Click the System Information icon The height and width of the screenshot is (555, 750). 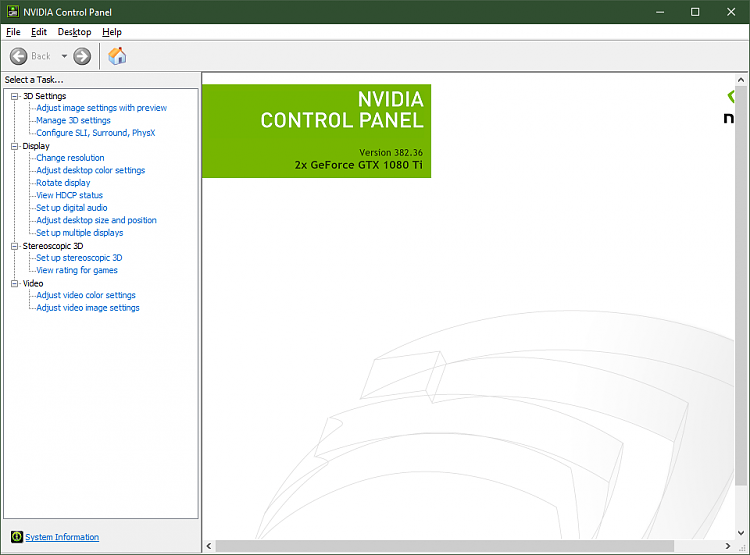(17, 537)
